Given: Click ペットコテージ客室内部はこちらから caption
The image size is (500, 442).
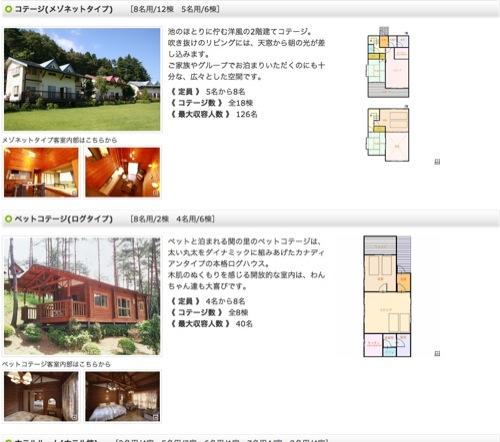Looking at the screenshot, I should (x=56, y=364).
